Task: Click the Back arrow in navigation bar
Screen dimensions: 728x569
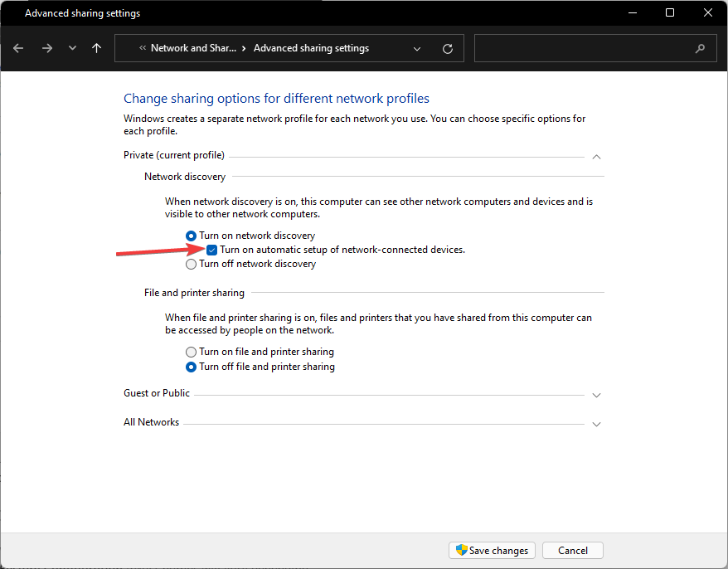Action: [x=18, y=48]
